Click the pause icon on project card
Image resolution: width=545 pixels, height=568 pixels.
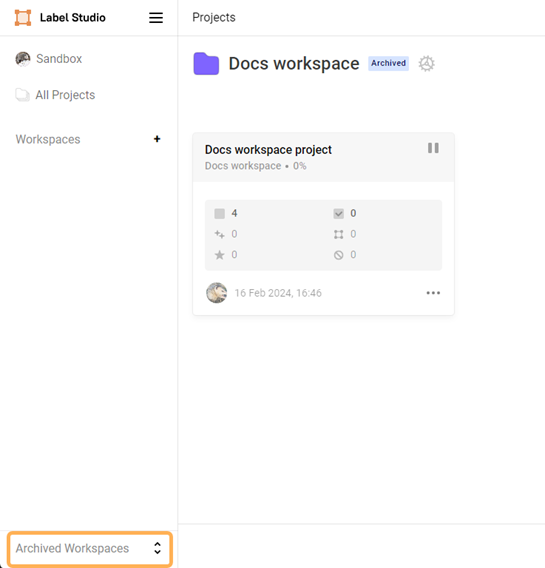[x=433, y=148]
